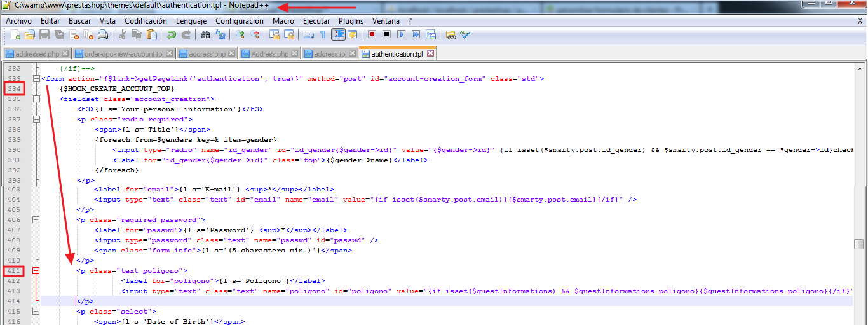Paste from clipboard icon
868x325 pixels.
152,34
